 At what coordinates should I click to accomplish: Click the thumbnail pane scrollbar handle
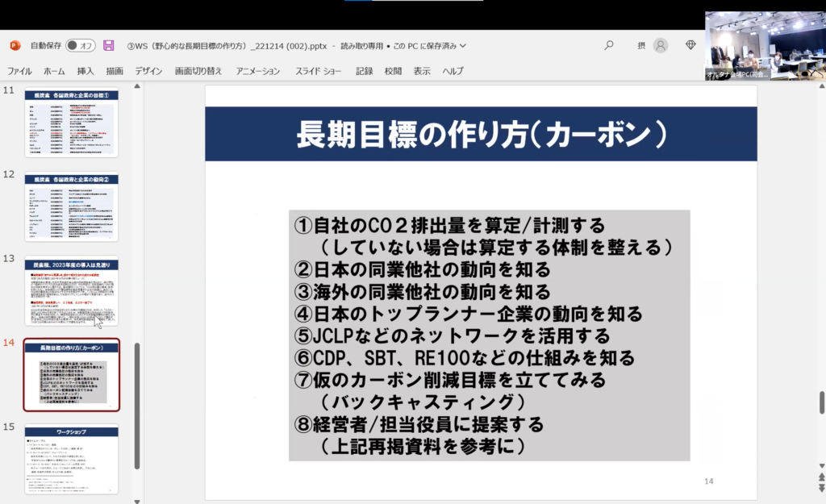(137, 406)
